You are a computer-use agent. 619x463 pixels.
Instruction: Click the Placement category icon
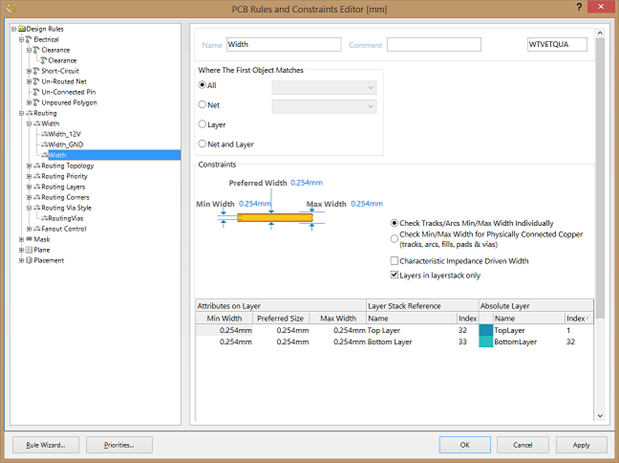[x=28, y=260]
